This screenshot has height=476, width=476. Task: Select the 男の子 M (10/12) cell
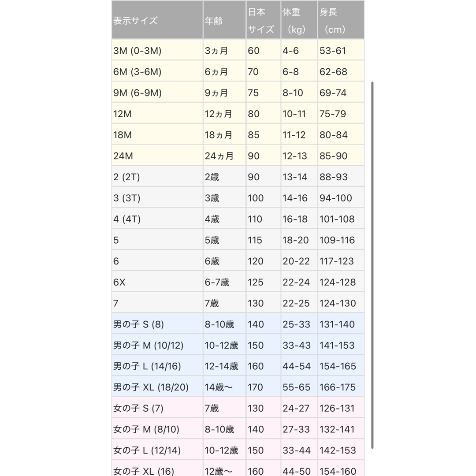[x=157, y=345]
